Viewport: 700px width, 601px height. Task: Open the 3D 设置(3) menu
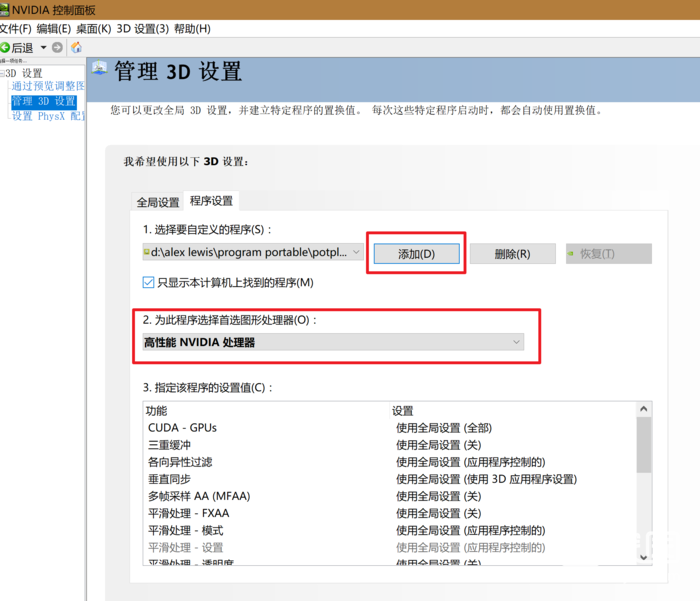coord(142,29)
